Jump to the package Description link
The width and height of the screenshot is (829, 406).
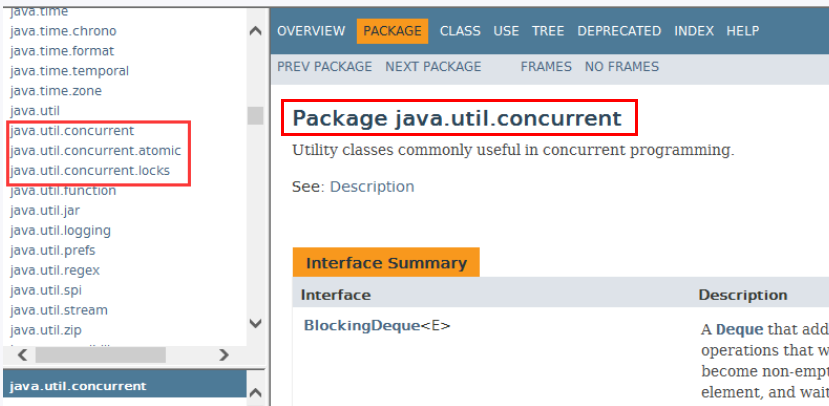371,187
